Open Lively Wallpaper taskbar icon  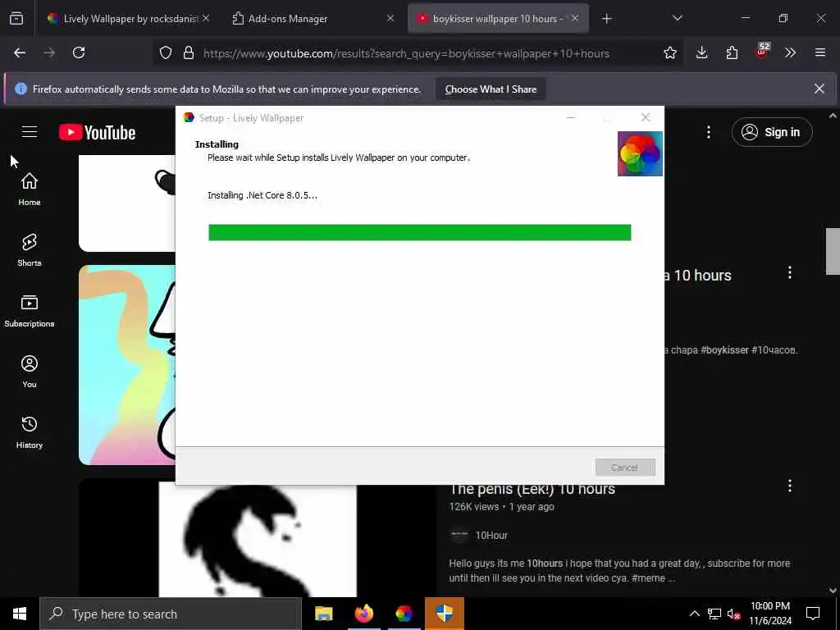pyautogui.click(x=404, y=614)
